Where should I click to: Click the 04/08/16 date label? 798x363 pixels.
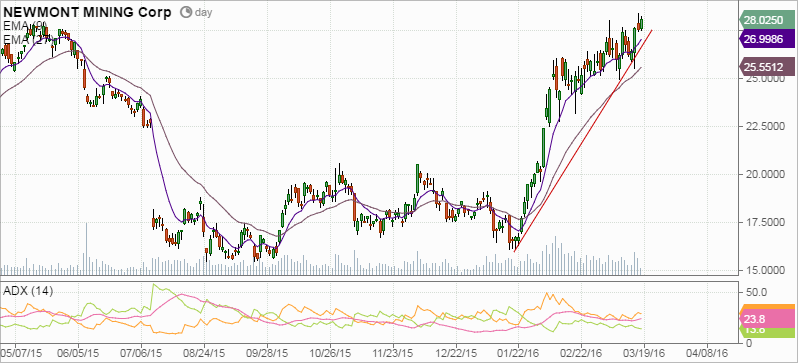pos(707,352)
